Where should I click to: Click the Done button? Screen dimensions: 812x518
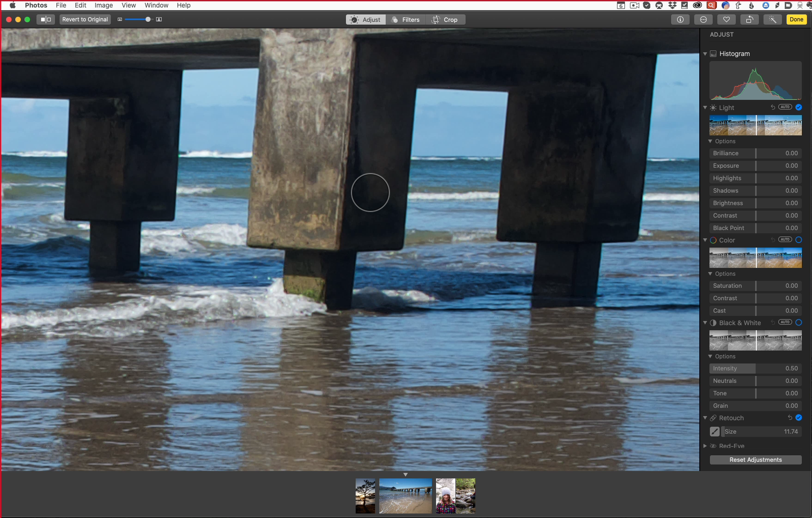pyautogui.click(x=796, y=19)
